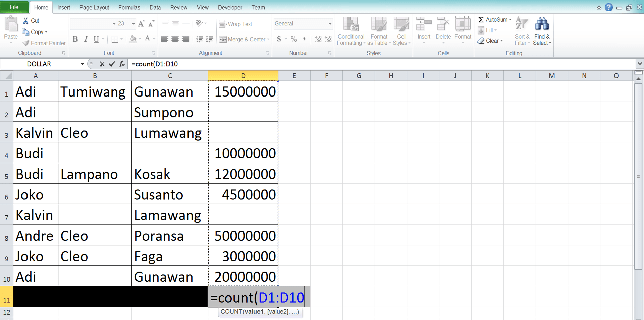This screenshot has height=320, width=644.
Task: Open Excel Help question mark
Action: coord(609,7)
